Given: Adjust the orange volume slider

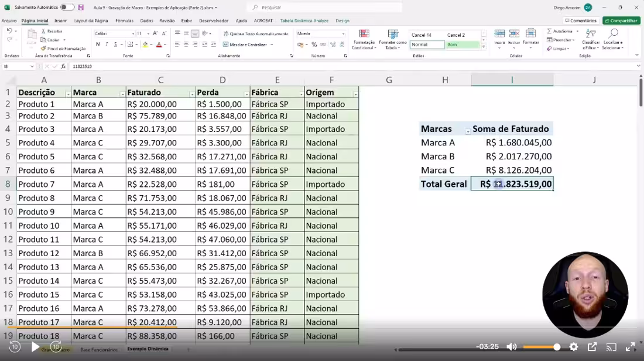Looking at the screenshot, I should [x=542, y=347].
